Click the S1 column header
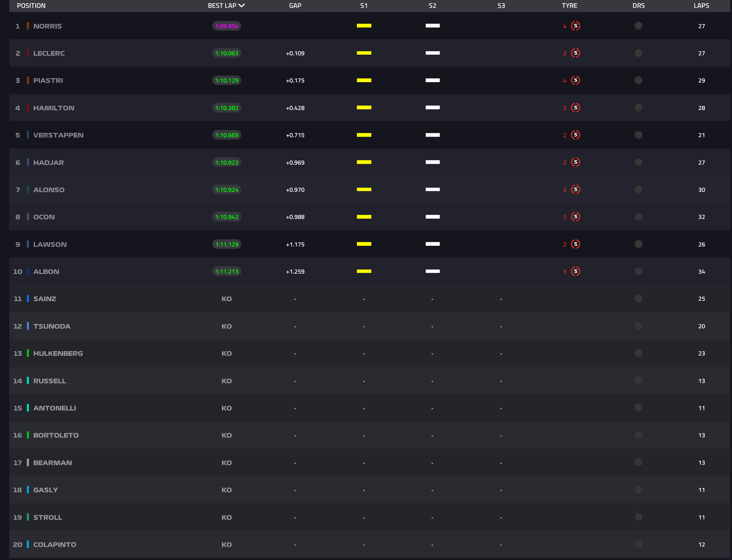 [x=364, y=6]
